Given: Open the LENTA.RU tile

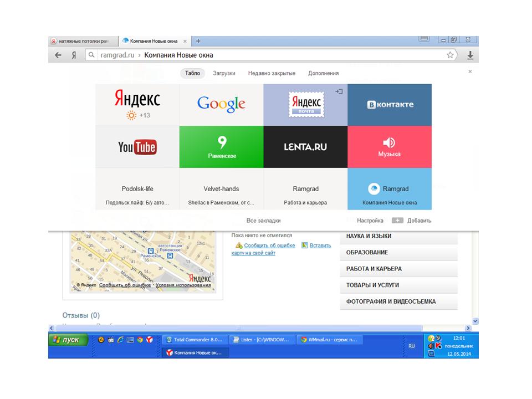Looking at the screenshot, I should [x=305, y=147].
